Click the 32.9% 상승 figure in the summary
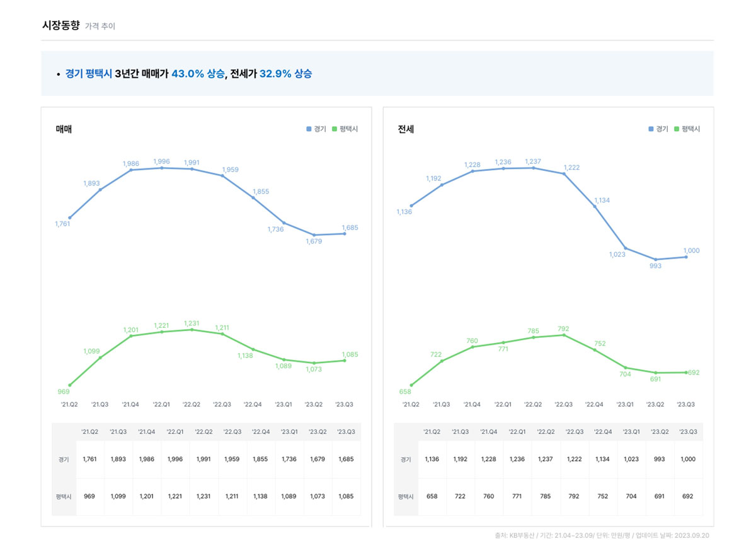Image resolution: width=756 pixels, height=541 pixels. [x=285, y=74]
